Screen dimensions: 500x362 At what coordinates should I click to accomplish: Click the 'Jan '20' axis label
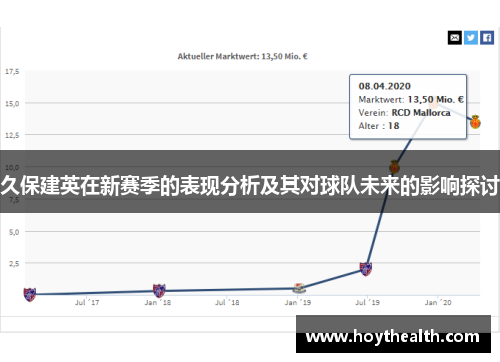[438, 303]
